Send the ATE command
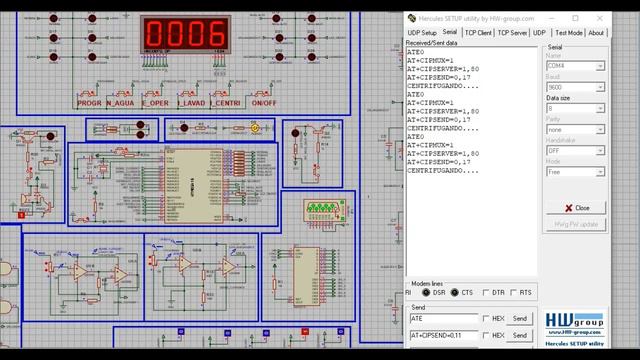The width and height of the screenshot is (640, 360). (520, 318)
